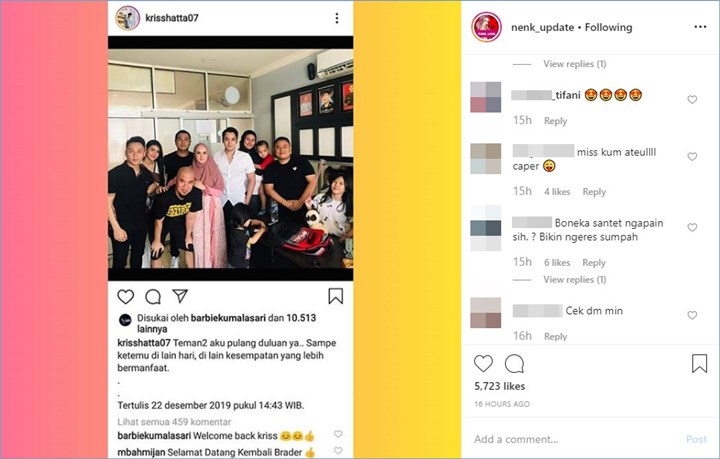The height and width of the screenshot is (459, 720).
Task: Bookmark the krisshatta07 post
Action: click(x=336, y=296)
